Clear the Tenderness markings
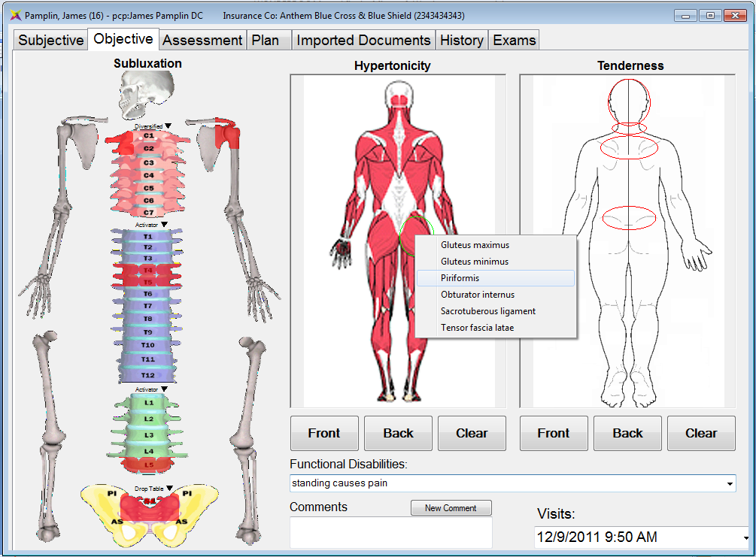The height and width of the screenshot is (557, 756). pos(702,433)
